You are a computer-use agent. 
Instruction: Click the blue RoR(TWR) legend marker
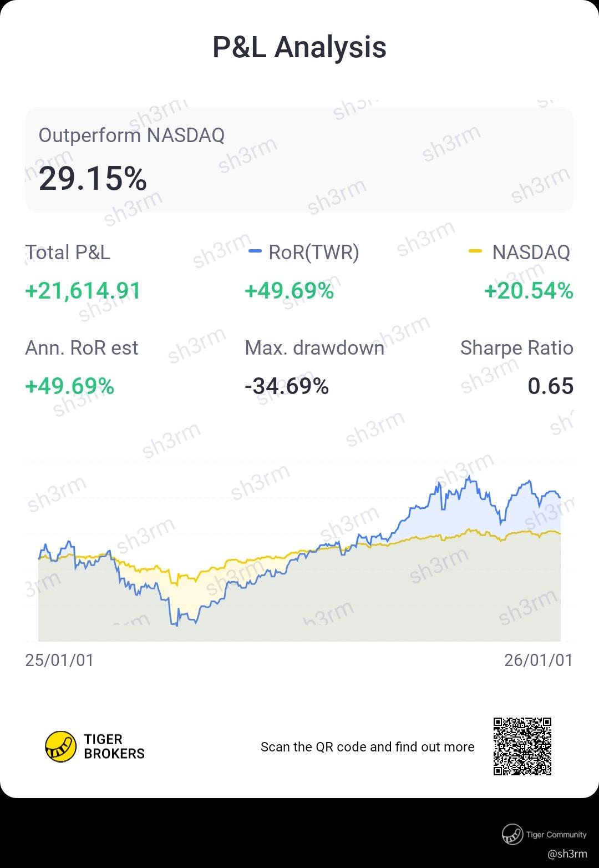click(x=255, y=252)
